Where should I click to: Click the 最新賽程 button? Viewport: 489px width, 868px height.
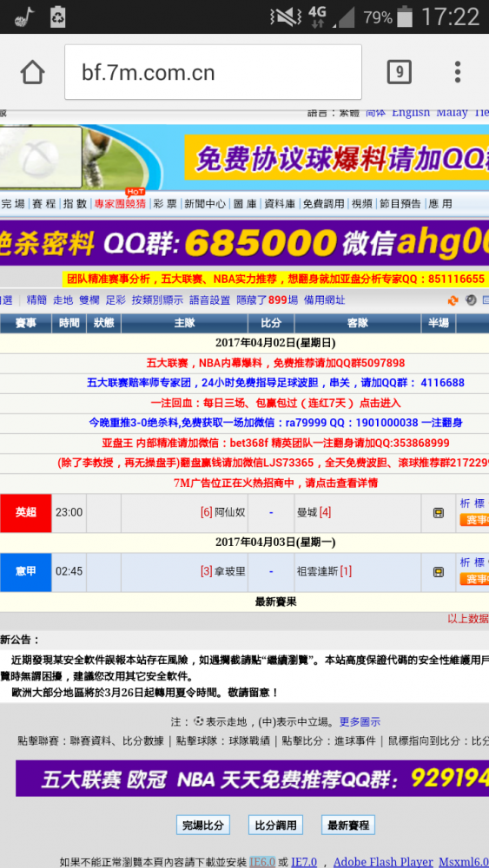point(348,825)
